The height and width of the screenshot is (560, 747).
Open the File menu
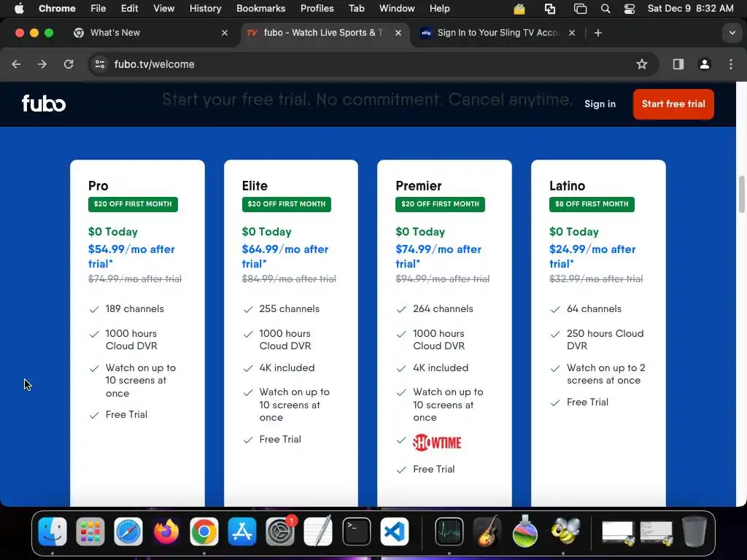pyautogui.click(x=98, y=8)
